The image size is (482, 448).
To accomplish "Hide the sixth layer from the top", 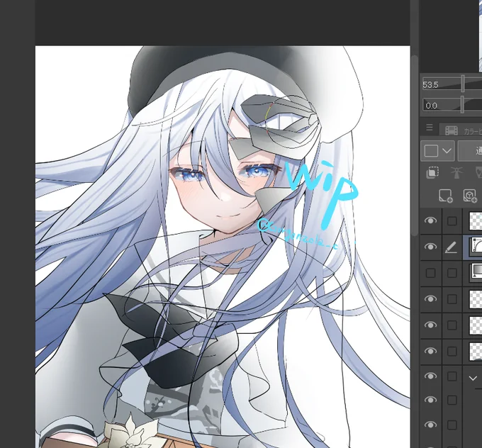I will pyautogui.click(x=430, y=351).
